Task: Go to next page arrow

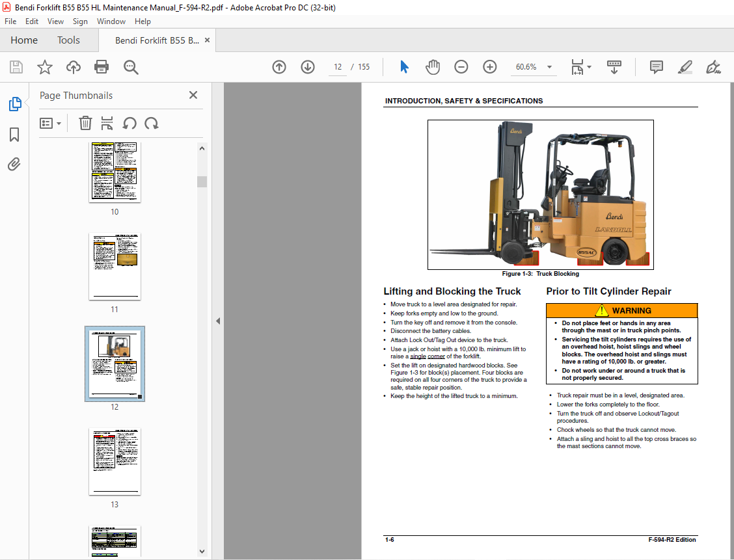Action: (x=308, y=67)
